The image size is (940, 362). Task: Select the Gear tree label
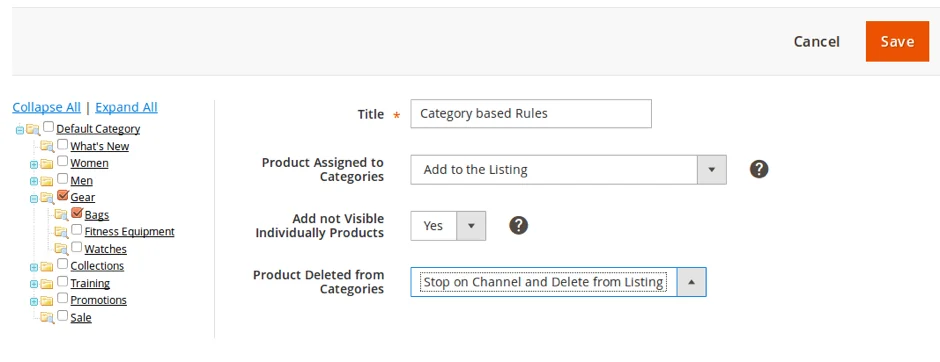(83, 197)
